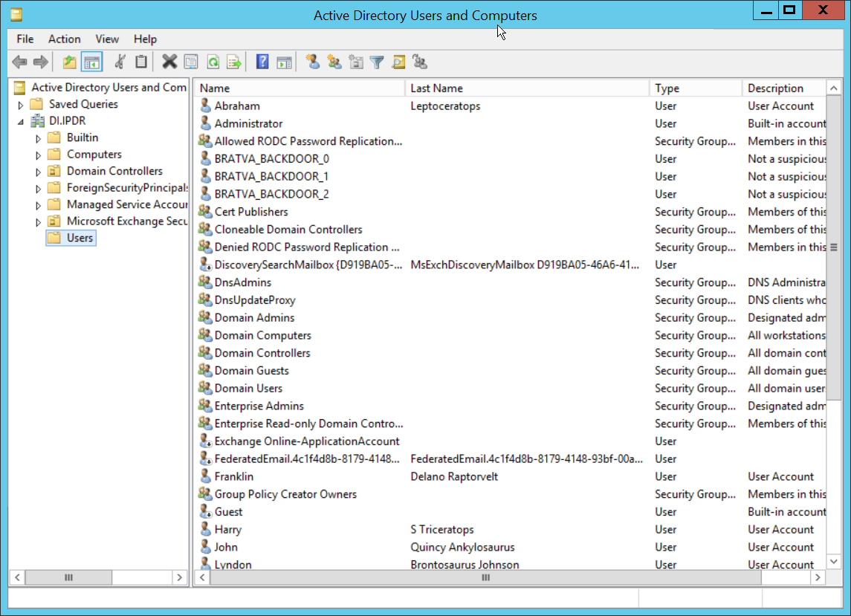
Task: Select the Franklin user row
Action: (x=510, y=476)
